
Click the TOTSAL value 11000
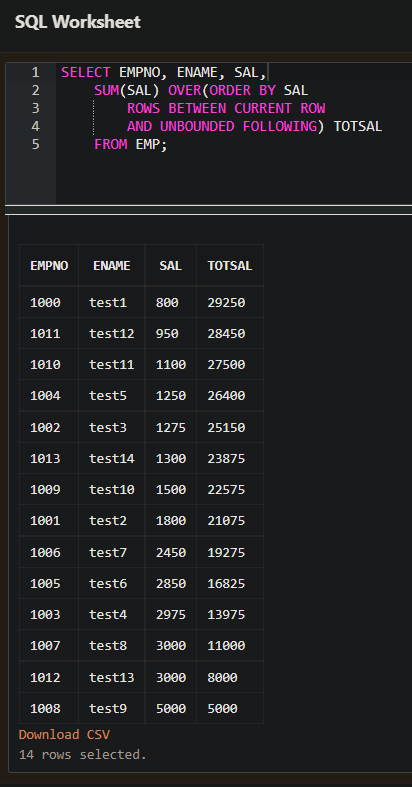(x=230, y=645)
